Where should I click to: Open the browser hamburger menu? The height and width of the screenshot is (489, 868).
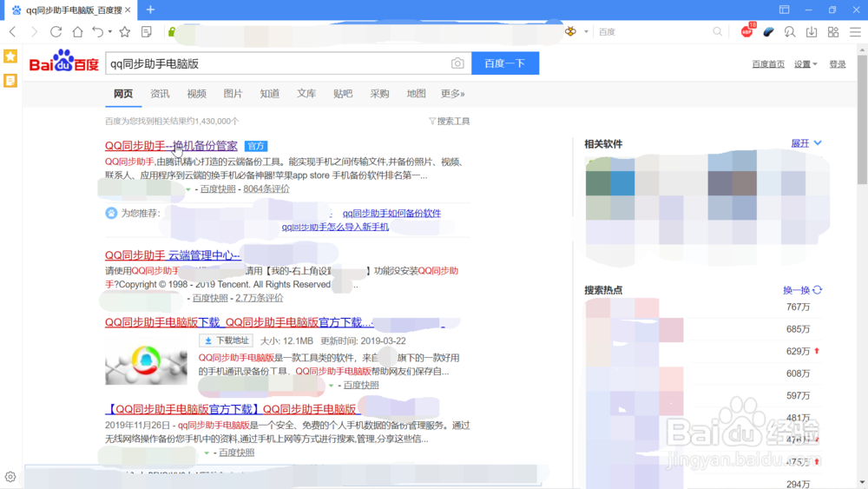(x=855, y=31)
